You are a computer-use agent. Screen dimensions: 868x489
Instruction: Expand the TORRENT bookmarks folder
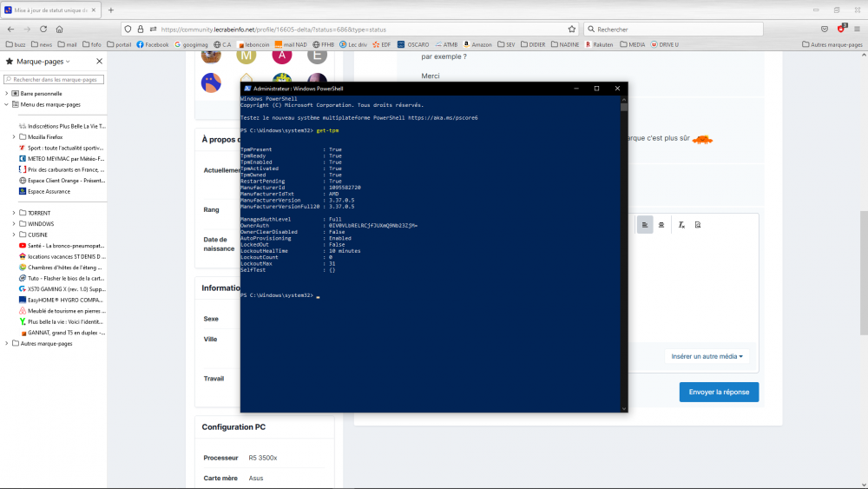coord(40,213)
